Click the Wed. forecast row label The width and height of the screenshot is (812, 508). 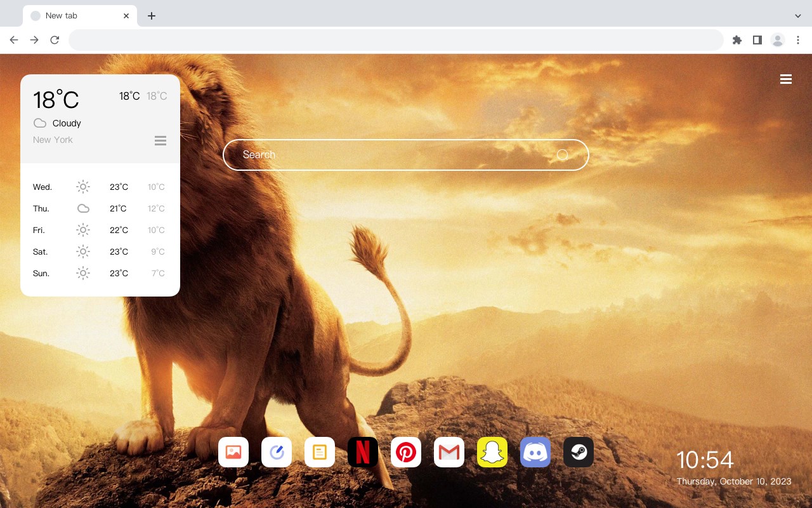43,187
